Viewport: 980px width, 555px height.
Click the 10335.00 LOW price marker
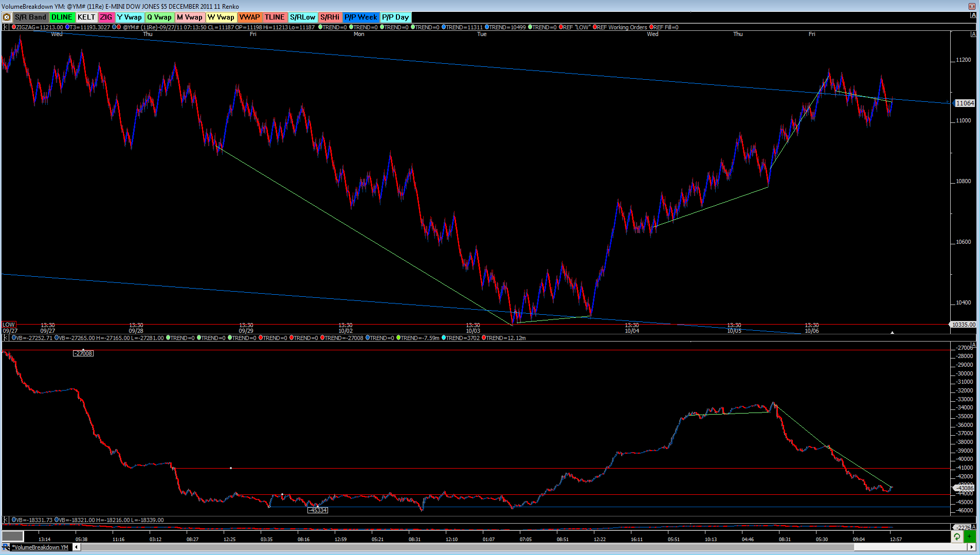[963, 325]
